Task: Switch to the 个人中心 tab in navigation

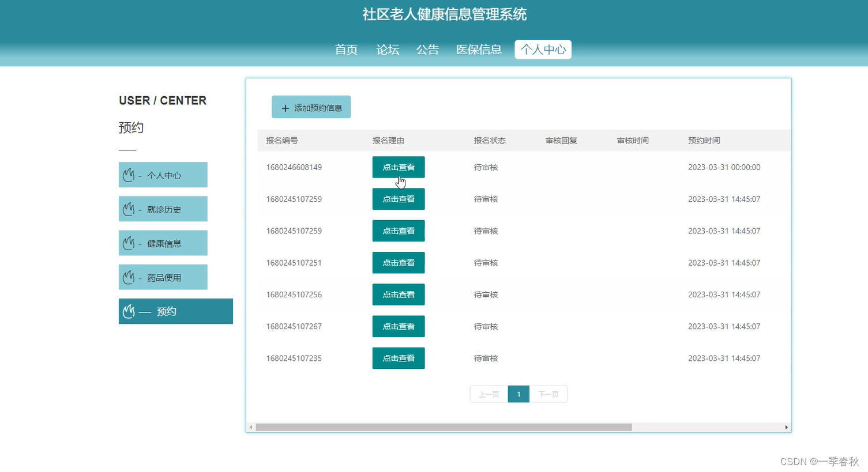Action: pyautogui.click(x=542, y=50)
